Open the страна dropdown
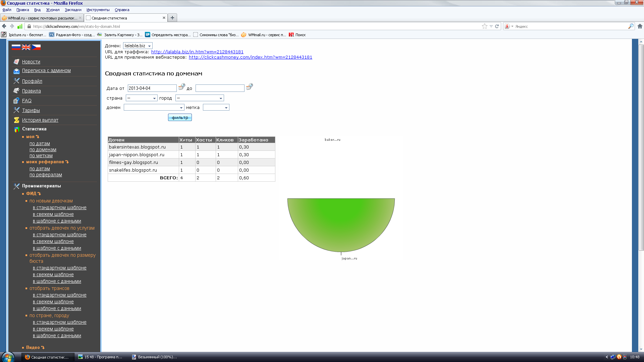This screenshot has height=362, width=644. coord(142,98)
